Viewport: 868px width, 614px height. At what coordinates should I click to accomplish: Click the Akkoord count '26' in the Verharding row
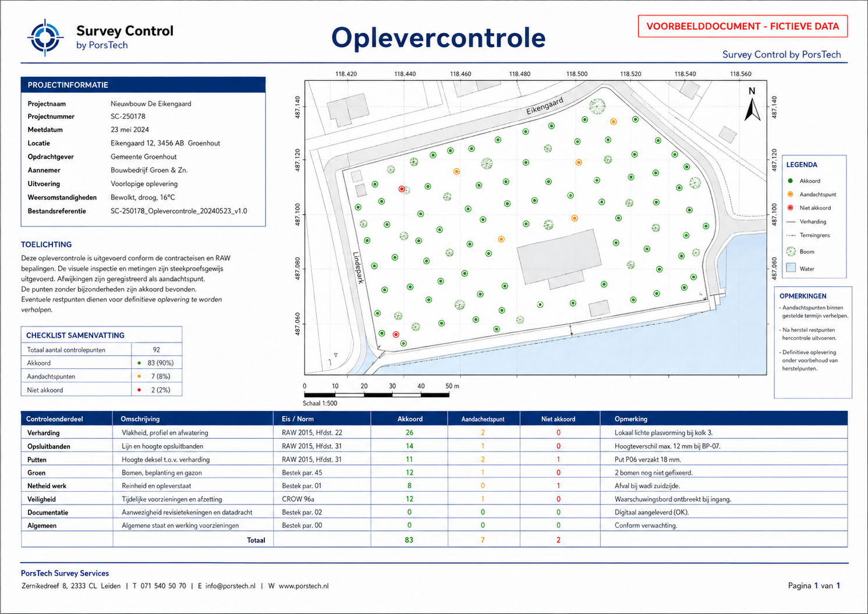(x=410, y=433)
